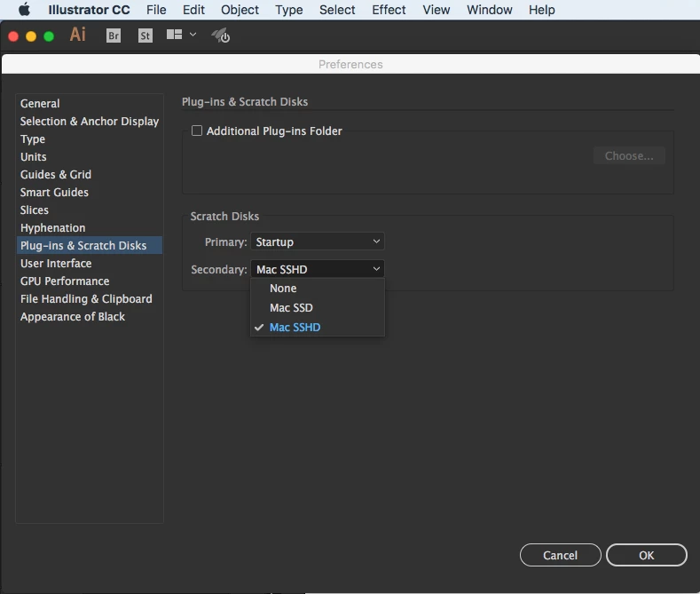Viewport: 700px width, 594px height.
Task: Open the Select menu
Action: (x=337, y=10)
